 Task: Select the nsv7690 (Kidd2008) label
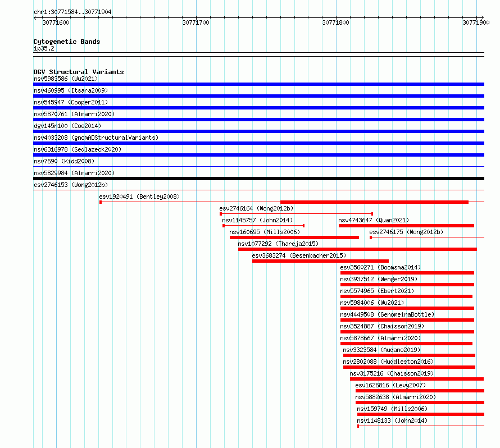pos(64,161)
